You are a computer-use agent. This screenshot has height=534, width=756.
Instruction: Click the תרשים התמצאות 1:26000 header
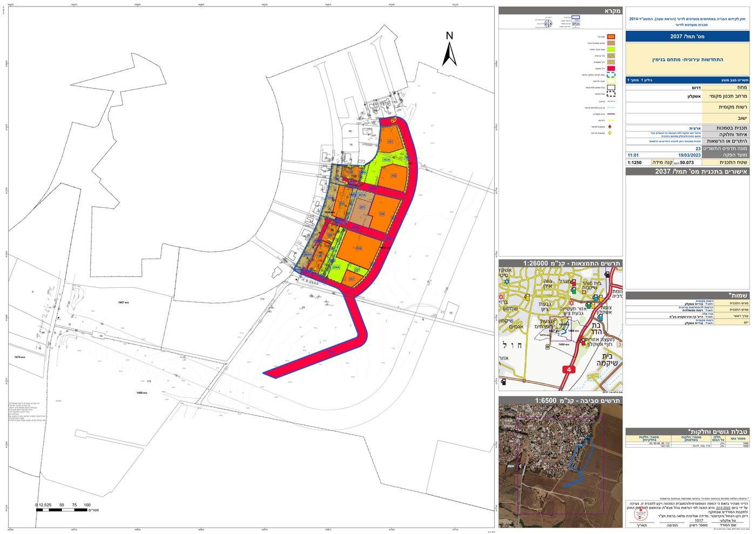[x=561, y=263]
